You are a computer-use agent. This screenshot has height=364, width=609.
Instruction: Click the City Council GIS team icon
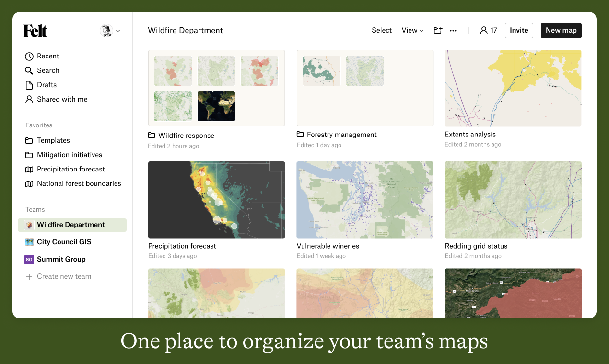pyautogui.click(x=29, y=242)
